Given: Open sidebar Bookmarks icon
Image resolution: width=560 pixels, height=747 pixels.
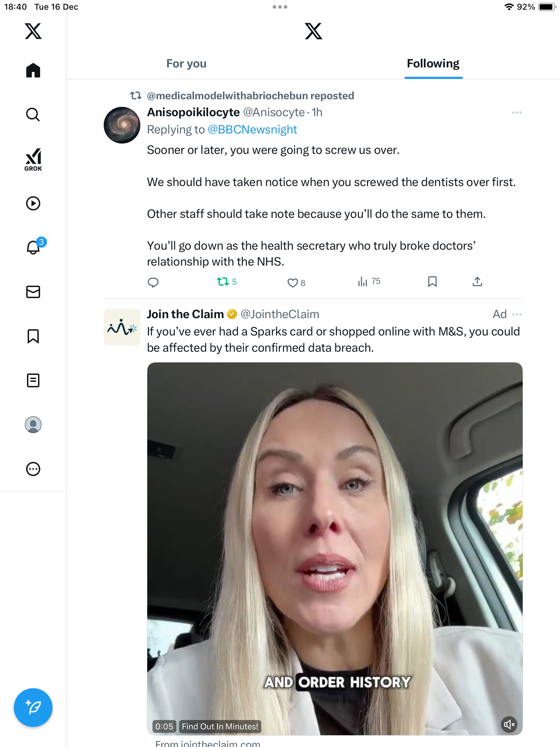Looking at the screenshot, I should click(x=33, y=336).
